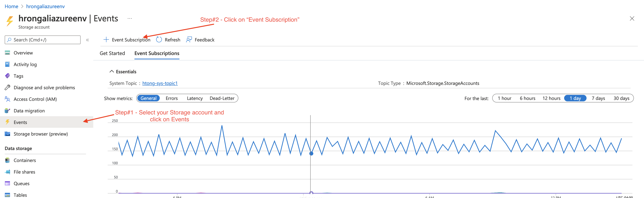The image size is (644, 198).
Task: Switch time range to 7 days
Action: [598, 98]
